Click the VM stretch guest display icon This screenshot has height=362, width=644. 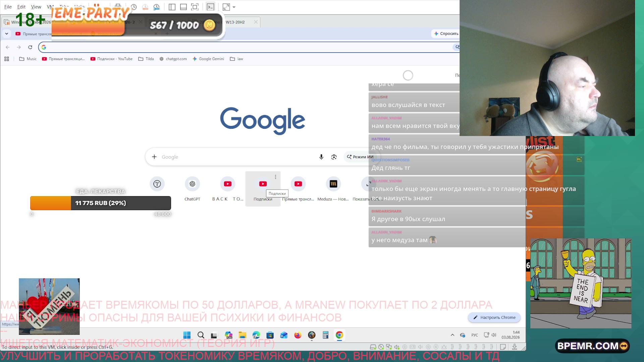pyautogui.click(x=226, y=7)
